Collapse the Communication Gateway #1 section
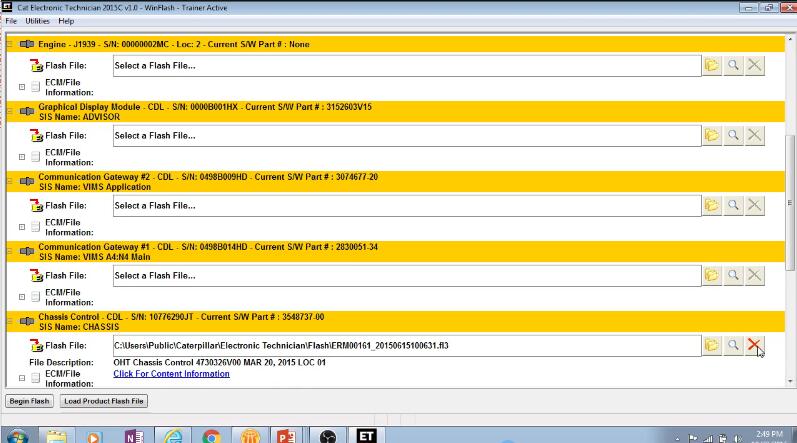The width and height of the screenshot is (797, 443). pos(10,251)
